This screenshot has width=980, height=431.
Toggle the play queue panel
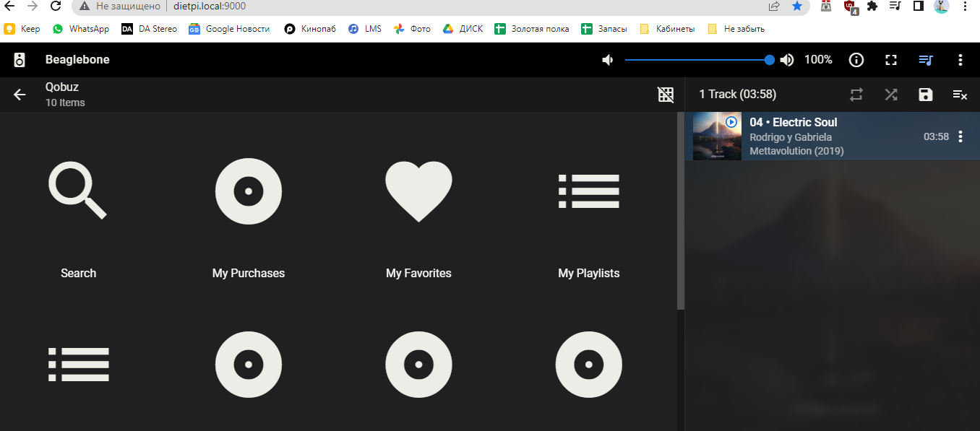(x=926, y=60)
